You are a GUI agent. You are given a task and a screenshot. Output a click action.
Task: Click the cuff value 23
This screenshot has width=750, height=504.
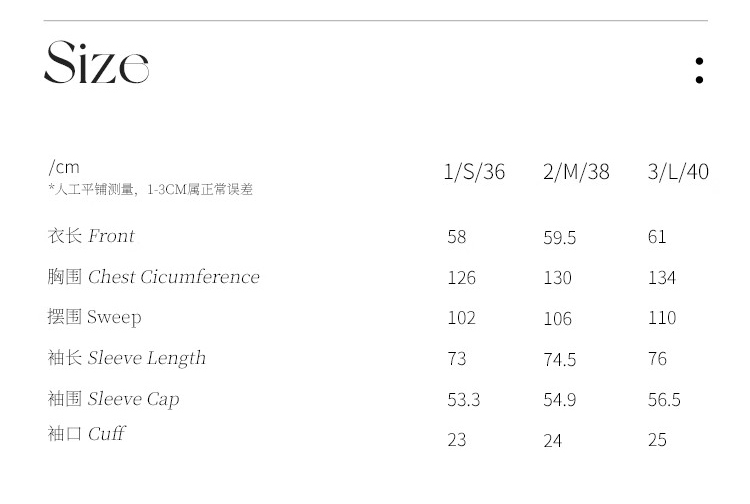pyautogui.click(x=456, y=440)
